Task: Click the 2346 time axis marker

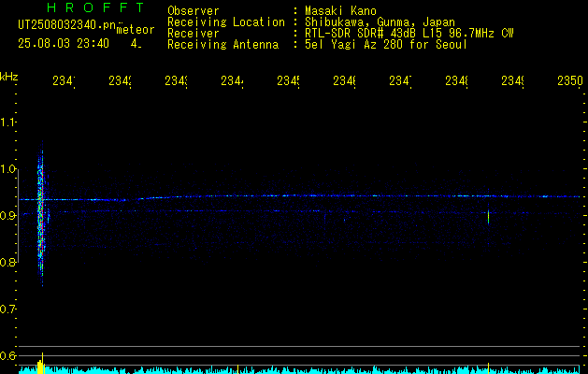Action: [x=344, y=80]
